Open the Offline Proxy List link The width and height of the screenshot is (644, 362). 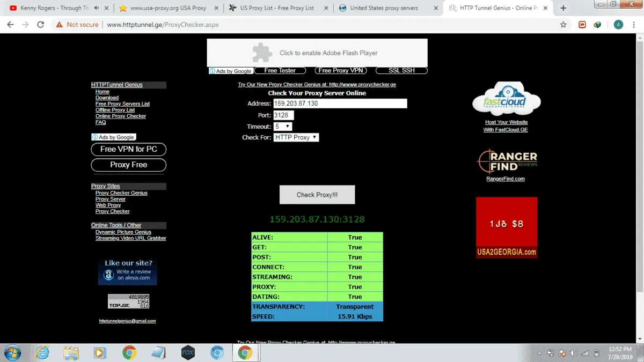[115, 110]
